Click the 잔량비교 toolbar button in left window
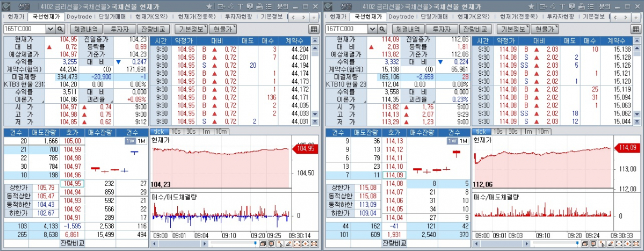Image resolution: width=644 pixels, height=251 pixels. tap(153, 29)
